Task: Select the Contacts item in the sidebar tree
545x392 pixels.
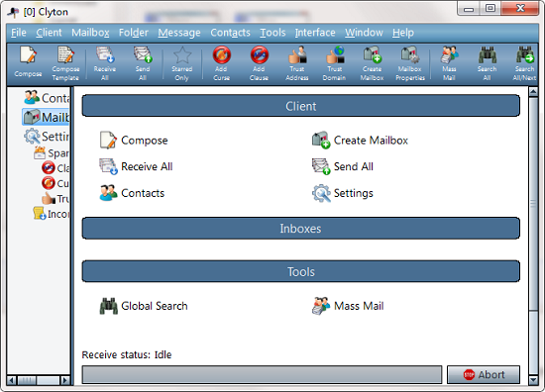Action: (47, 98)
